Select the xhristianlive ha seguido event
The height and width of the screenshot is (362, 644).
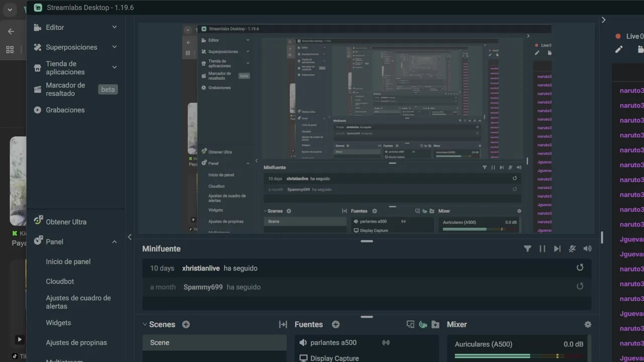pos(367,268)
